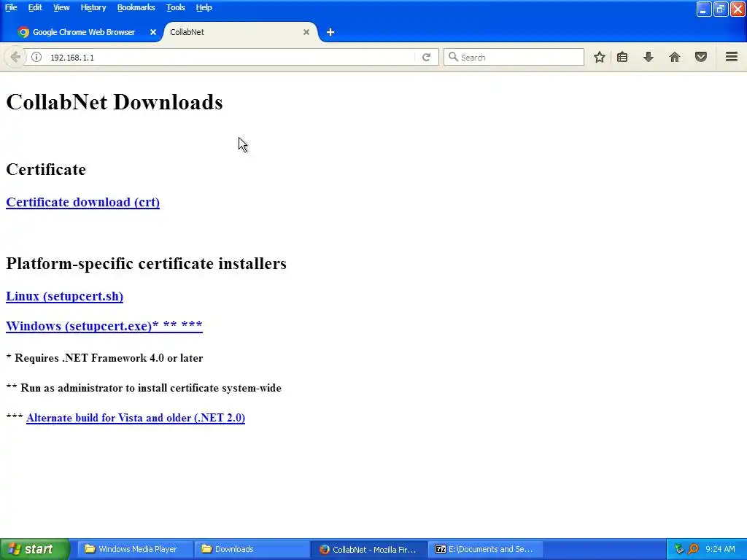Switch to Google Chrome Web Browser tab
747x560 pixels.
(x=83, y=32)
